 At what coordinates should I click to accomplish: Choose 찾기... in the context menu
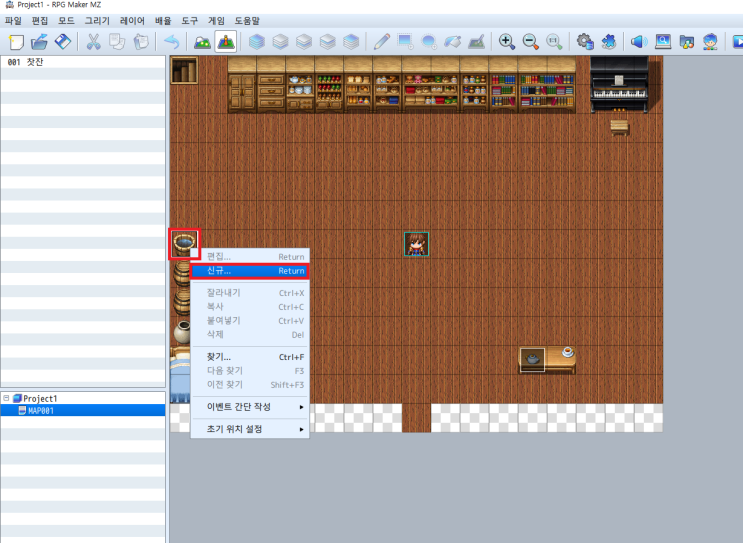pyautogui.click(x=250, y=357)
